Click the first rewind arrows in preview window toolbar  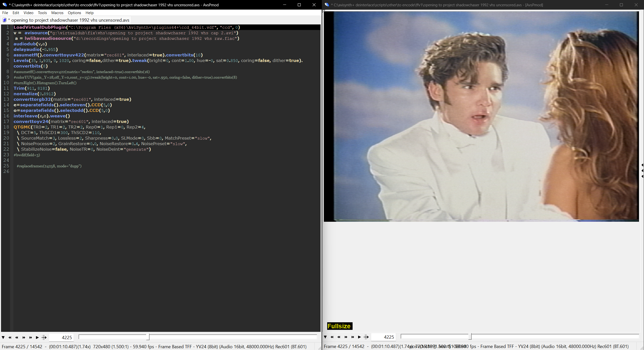332,337
